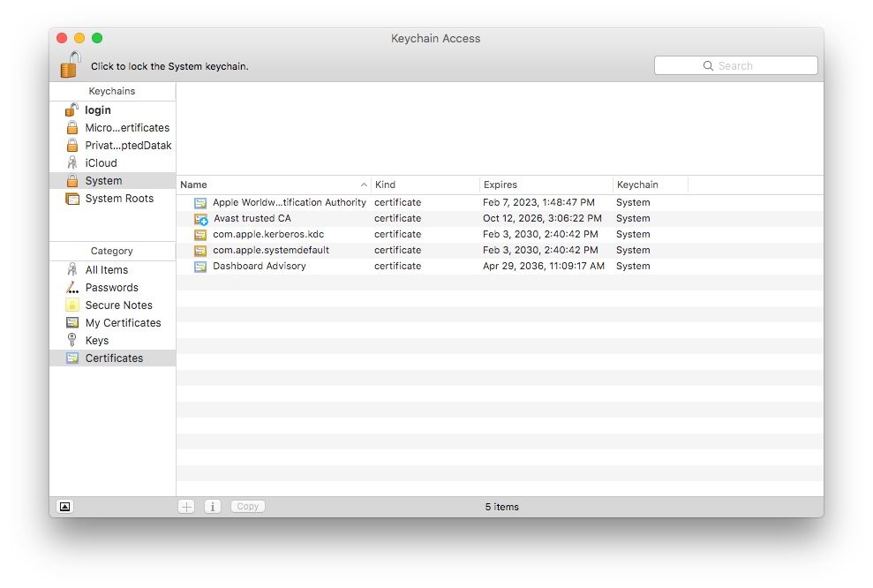Click the System Roots icon in the sidebar
The width and height of the screenshot is (873, 588).
point(73,199)
